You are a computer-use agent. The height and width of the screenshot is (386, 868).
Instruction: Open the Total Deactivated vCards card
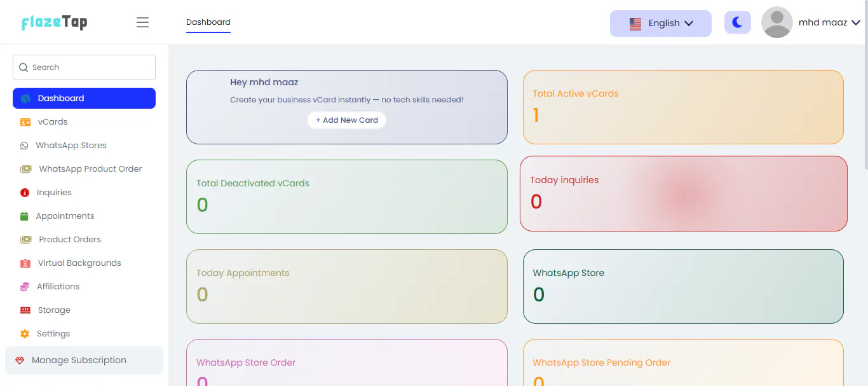[x=347, y=197]
